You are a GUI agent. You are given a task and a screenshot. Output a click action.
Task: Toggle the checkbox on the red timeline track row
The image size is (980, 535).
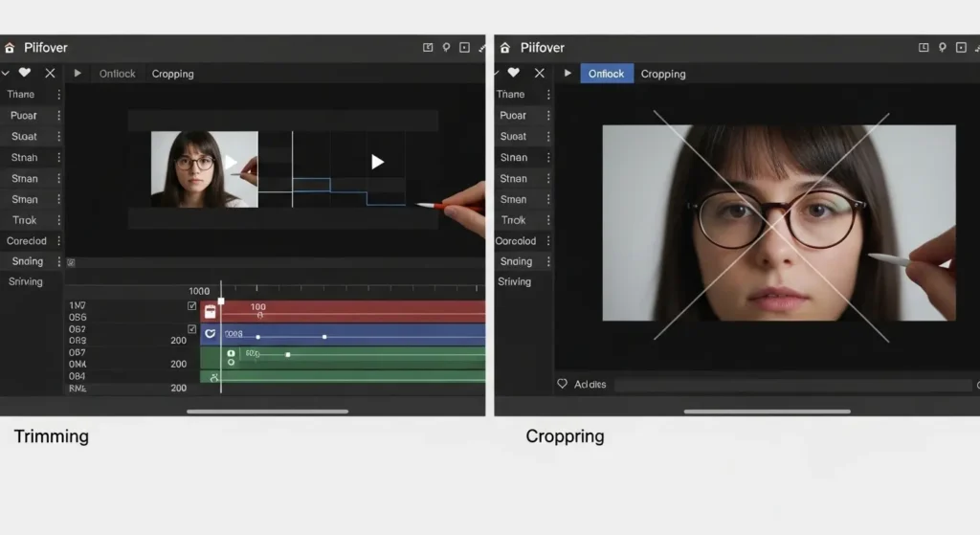pyautogui.click(x=191, y=306)
